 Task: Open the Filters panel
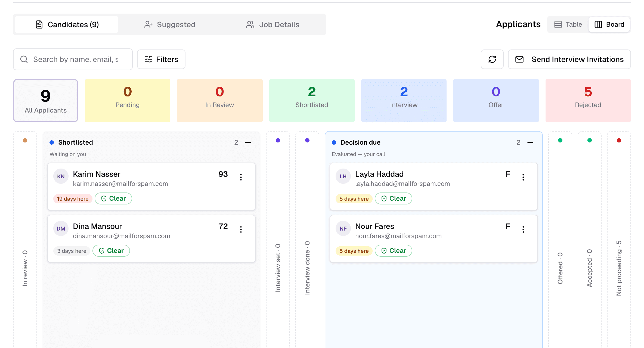click(x=161, y=59)
